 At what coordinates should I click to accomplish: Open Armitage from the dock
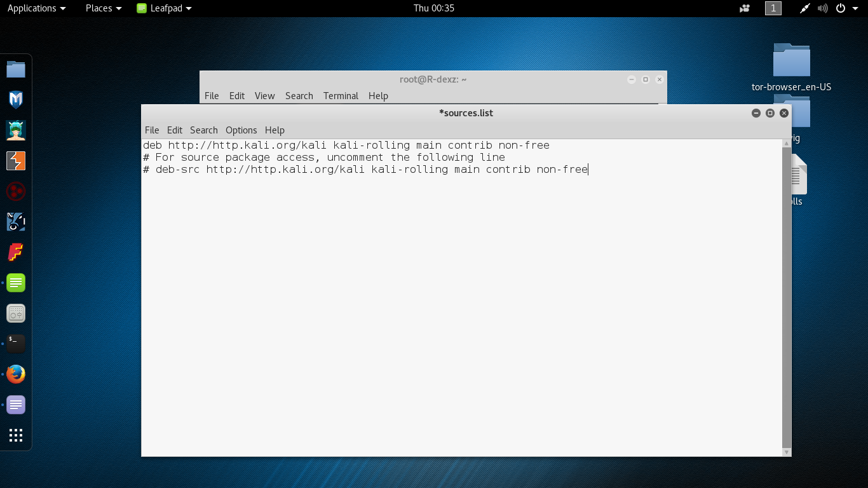pos(15,130)
